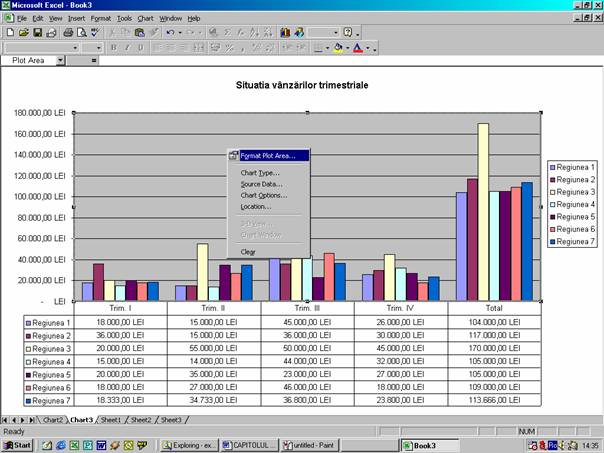Screen dimensions: 604x453
Task: Click the Open file folder icon
Action: coord(23,33)
